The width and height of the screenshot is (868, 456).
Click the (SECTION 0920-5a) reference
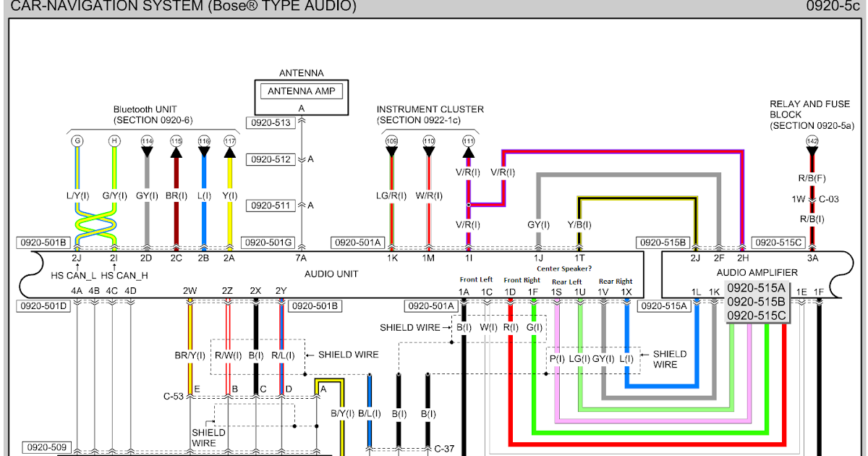pos(814,126)
